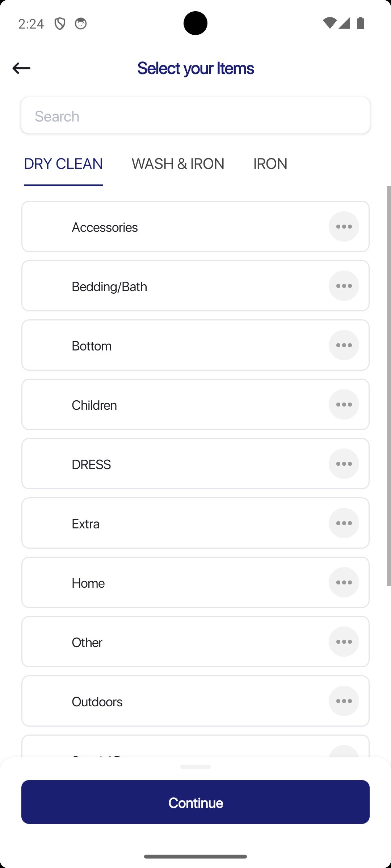Switch to IRON tab
The image size is (391, 868).
pyautogui.click(x=270, y=164)
